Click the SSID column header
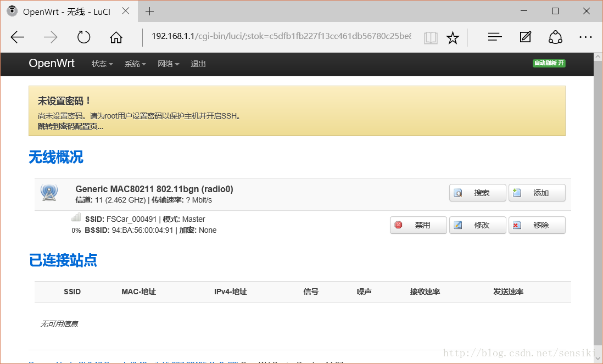603x364 pixels. 72,292
